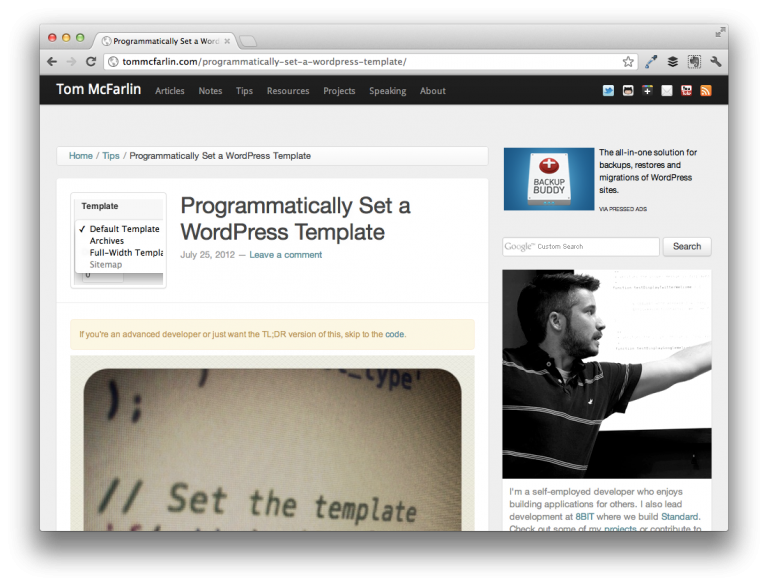The width and height of the screenshot is (768, 586).
Task: Open the Standard link in the bio
Action: (x=680, y=517)
